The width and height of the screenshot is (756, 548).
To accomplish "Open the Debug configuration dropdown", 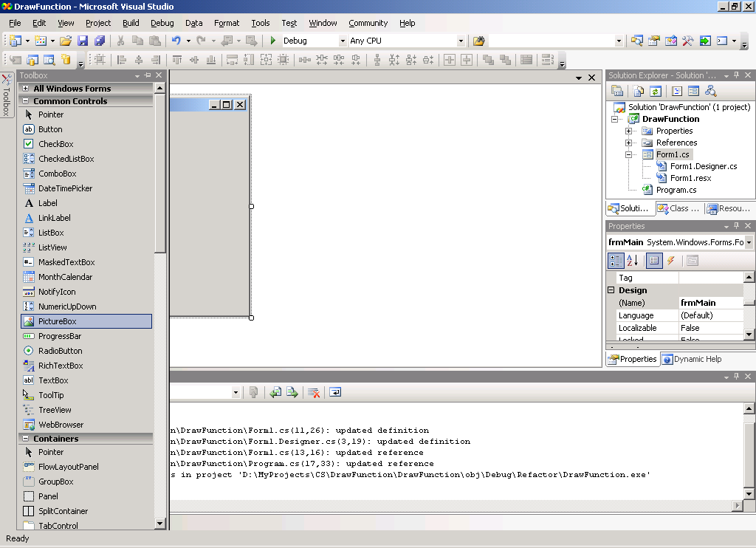I will click(343, 41).
